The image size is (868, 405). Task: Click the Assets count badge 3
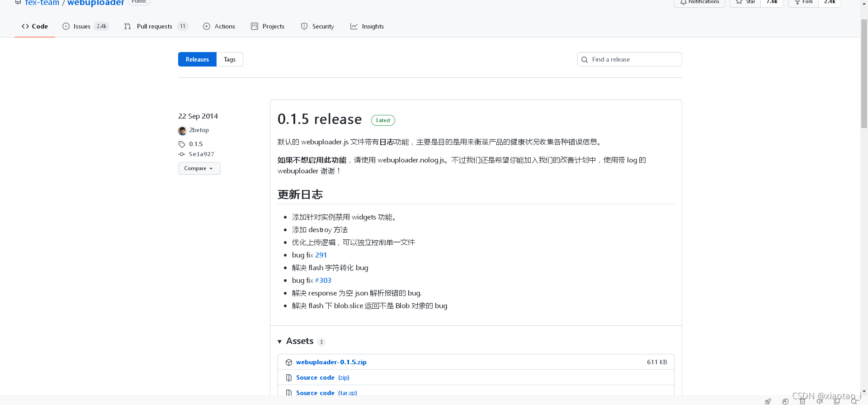coord(321,342)
